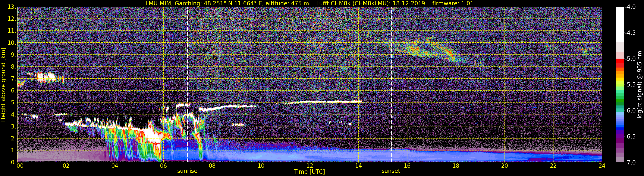This screenshot has height=176, width=644.
Task: Click the time axis tick label '02'
Action: coord(66,166)
